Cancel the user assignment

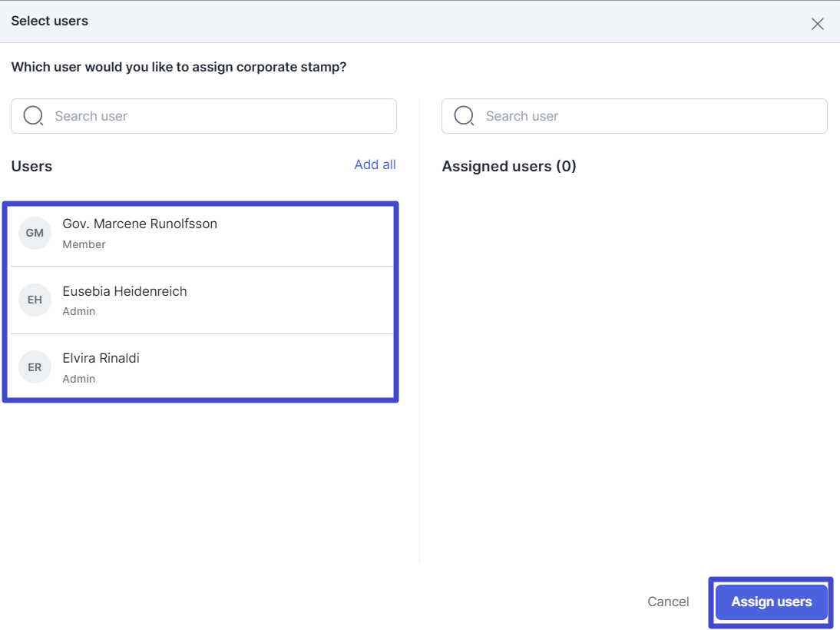click(x=668, y=602)
